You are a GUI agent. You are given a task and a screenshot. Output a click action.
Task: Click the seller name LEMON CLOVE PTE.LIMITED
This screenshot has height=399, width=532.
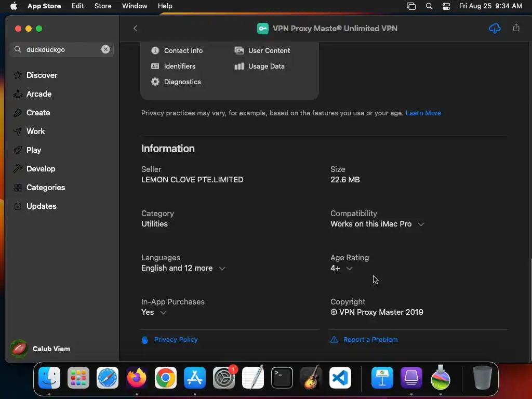click(x=192, y=179)
